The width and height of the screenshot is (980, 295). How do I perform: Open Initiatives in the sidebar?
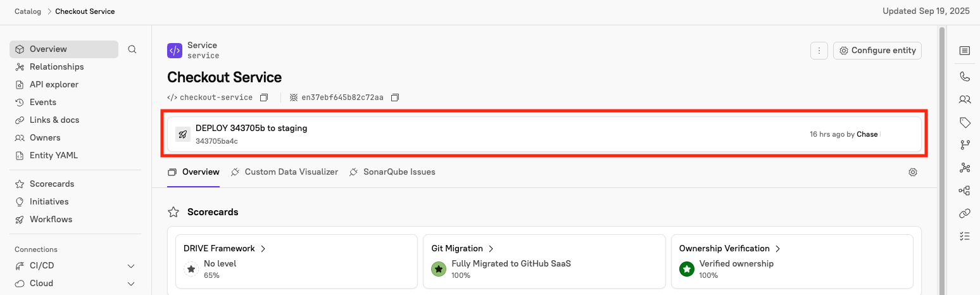[49, 202]
